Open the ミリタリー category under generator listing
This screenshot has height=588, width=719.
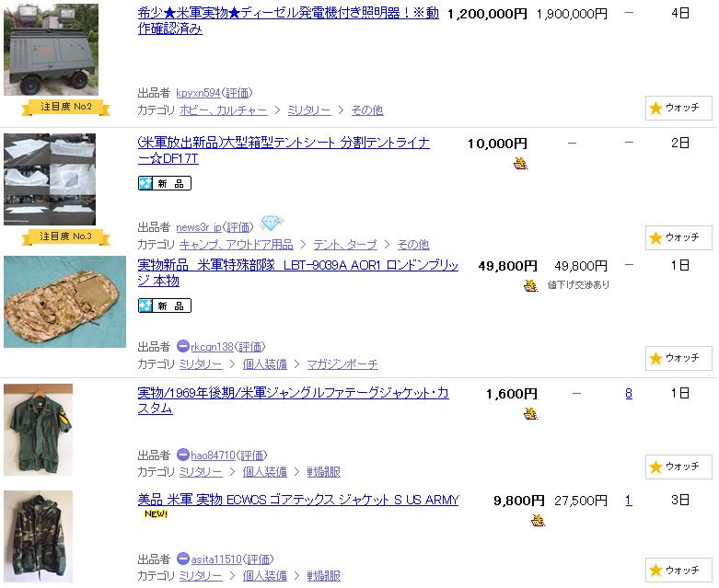309,110
